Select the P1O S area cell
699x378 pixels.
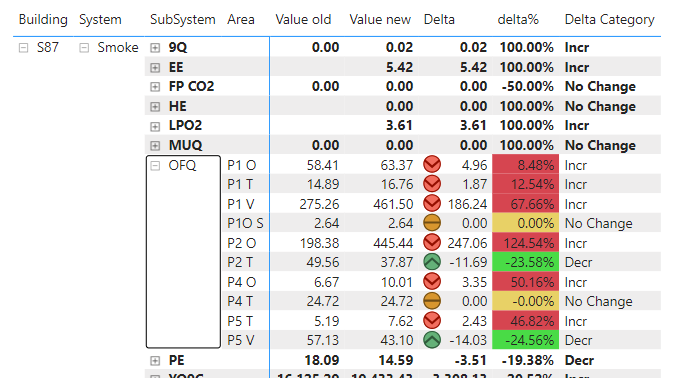click(245, 223)
